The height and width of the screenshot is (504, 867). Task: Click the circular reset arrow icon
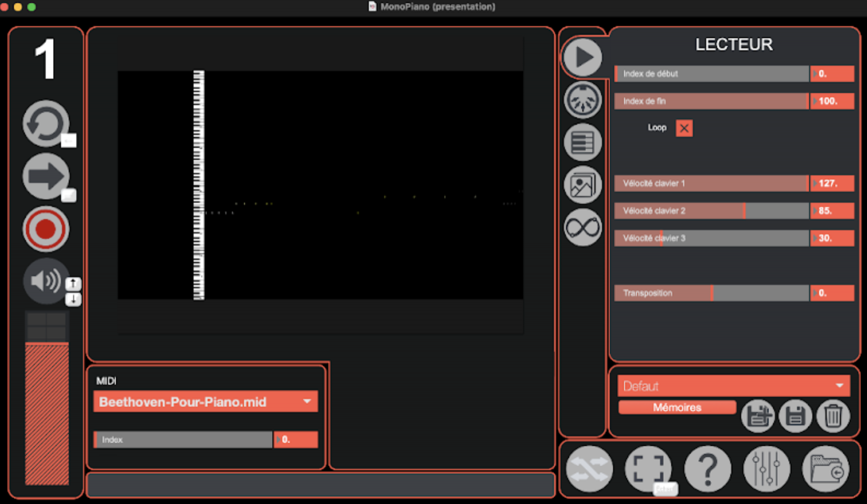click(45, 123)
